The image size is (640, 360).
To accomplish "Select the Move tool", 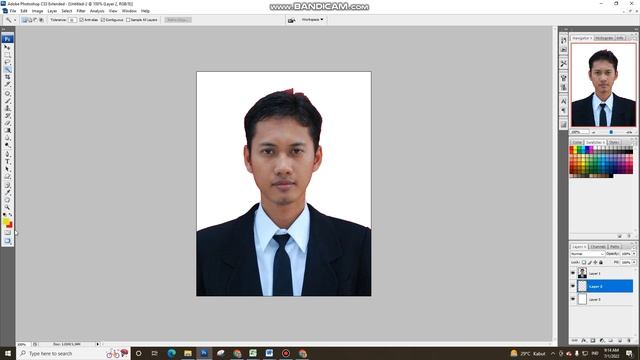I will click(7, 47).
